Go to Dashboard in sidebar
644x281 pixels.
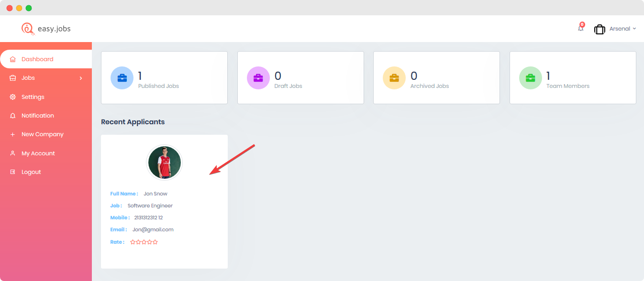46,59
